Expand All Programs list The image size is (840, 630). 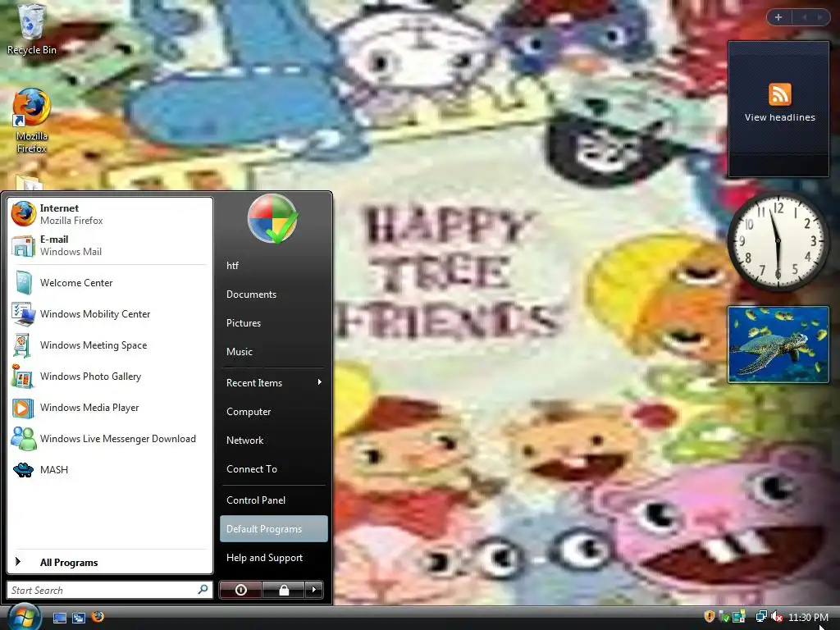[x=110, y=562]
